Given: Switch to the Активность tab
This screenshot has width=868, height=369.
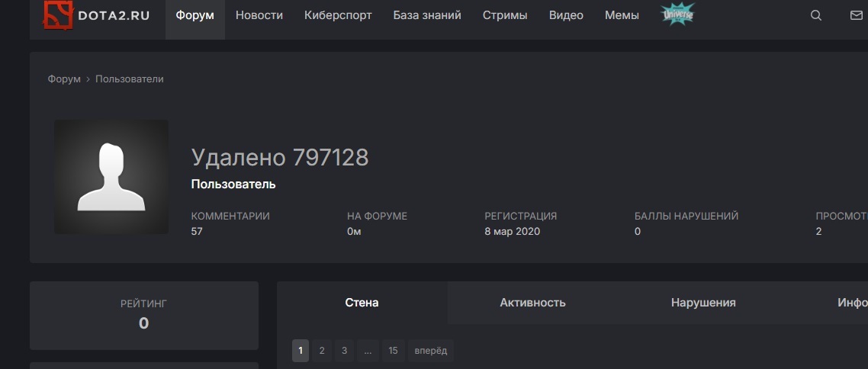Looking at the screenshot, I should coord(532,303).
